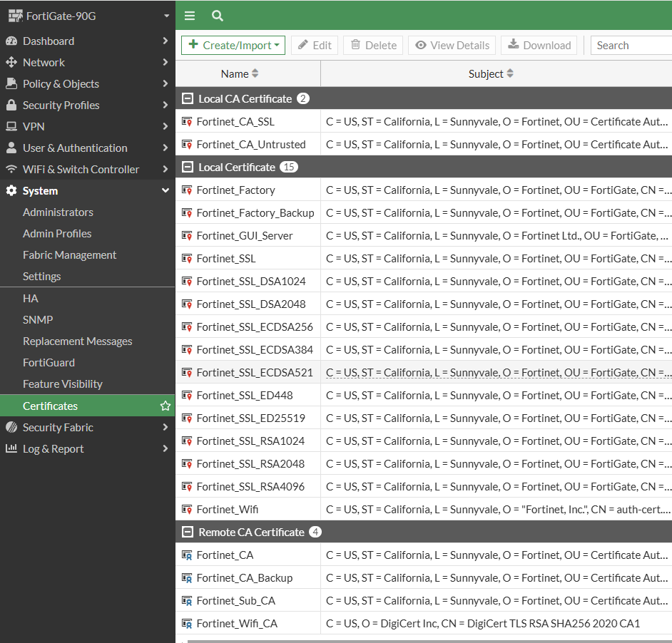The height and width of the screenshot is (643, 672).
Task: Click certificate icon beside Fortinet_CA_SSL
Action: coord(187,122)
